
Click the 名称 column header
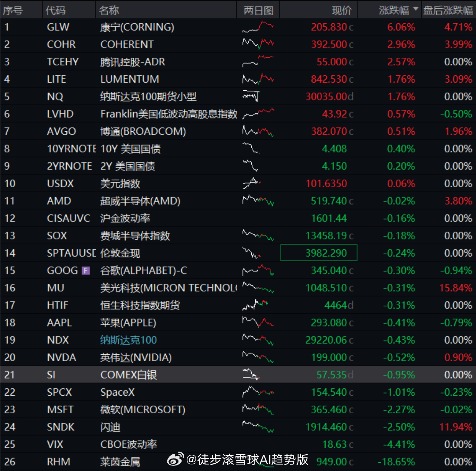[109, 10]
